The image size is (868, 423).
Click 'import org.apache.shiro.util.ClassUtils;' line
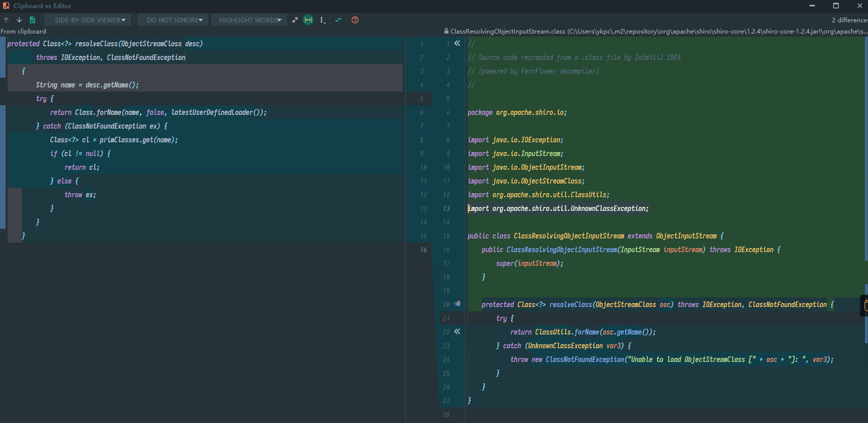[x=538, y=195]
